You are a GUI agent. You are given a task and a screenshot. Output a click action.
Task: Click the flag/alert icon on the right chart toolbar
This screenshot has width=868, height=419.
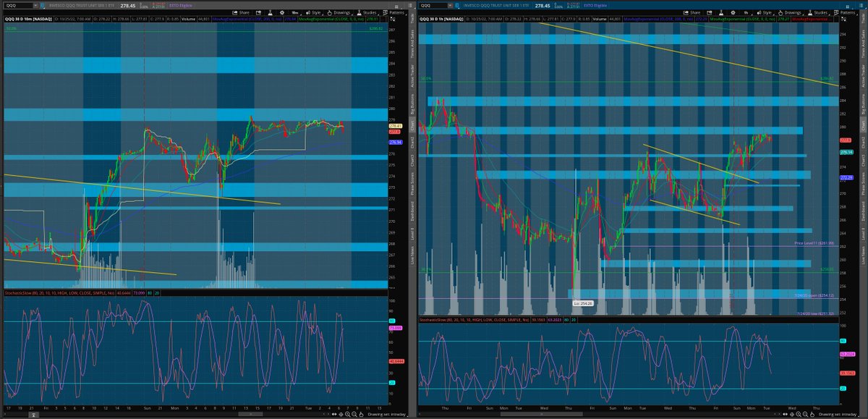click(709, 12)
